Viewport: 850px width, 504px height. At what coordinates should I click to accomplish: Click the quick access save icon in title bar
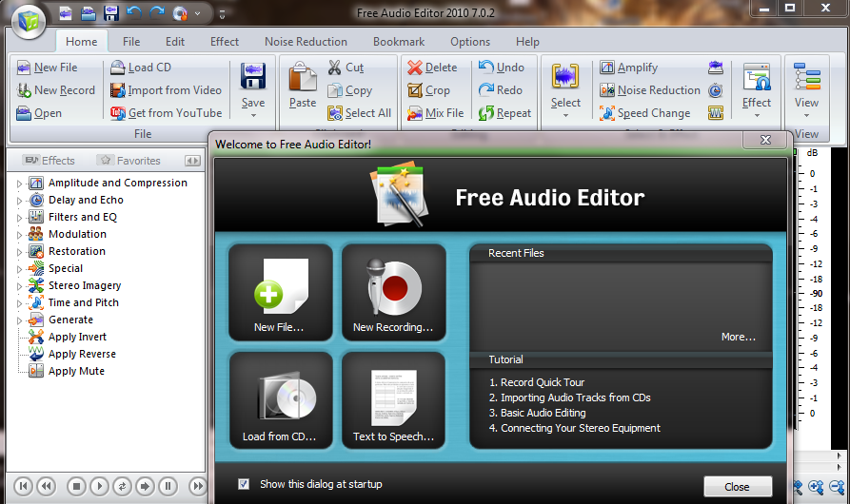111,13
